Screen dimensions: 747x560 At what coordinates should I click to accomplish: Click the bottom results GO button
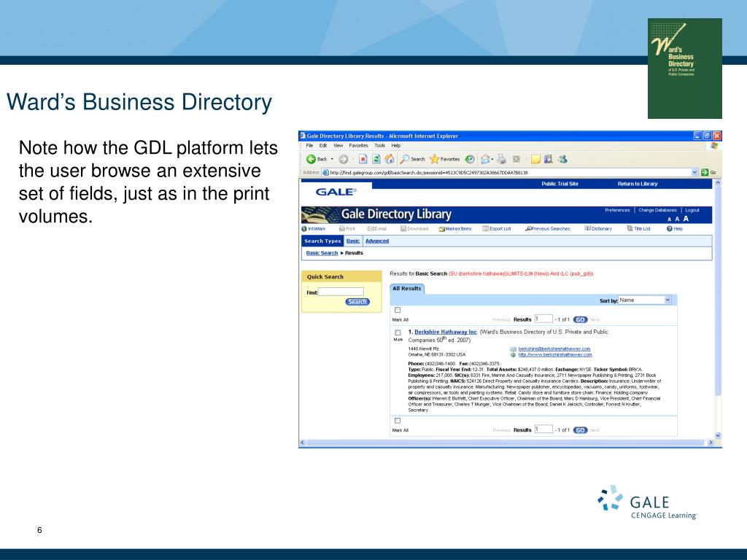point(580,430)
